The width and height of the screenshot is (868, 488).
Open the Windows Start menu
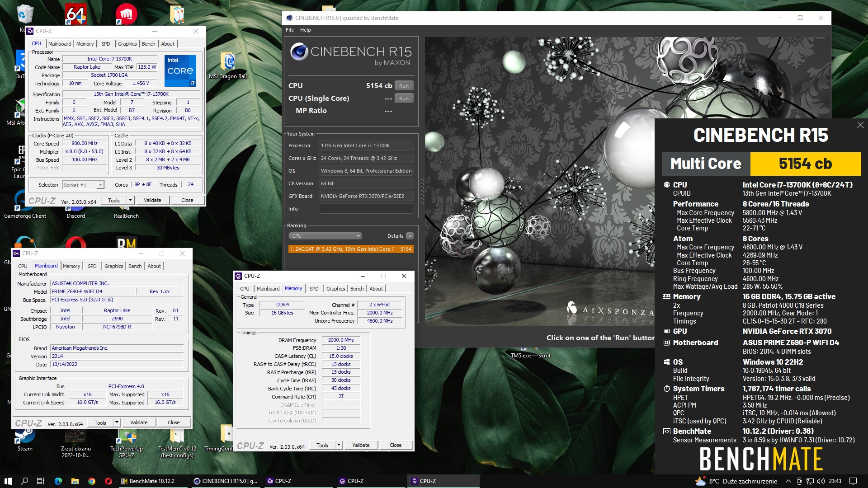pyautogui.click(x=8, y=481)
